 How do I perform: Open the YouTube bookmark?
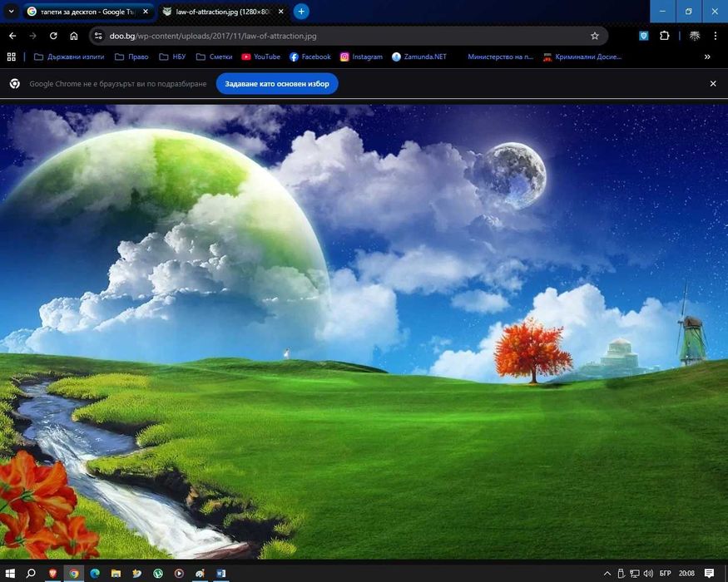pos(261,57)
